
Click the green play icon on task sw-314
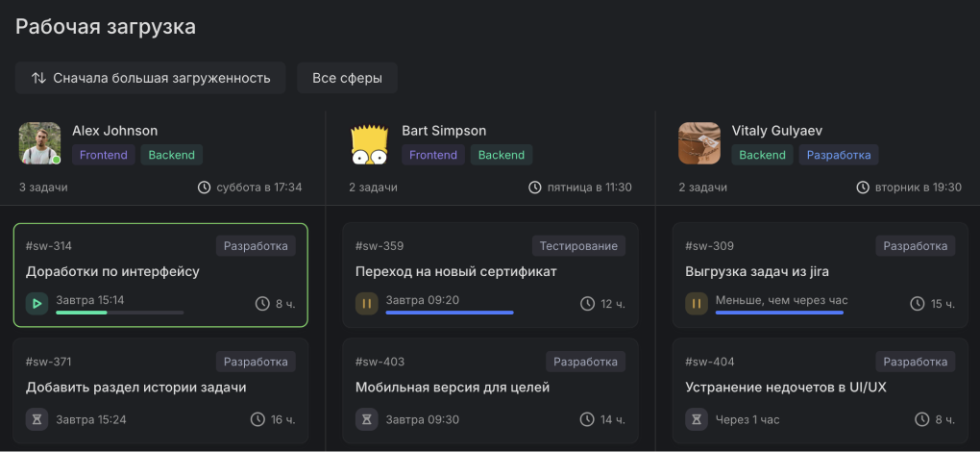click(37, 304)
